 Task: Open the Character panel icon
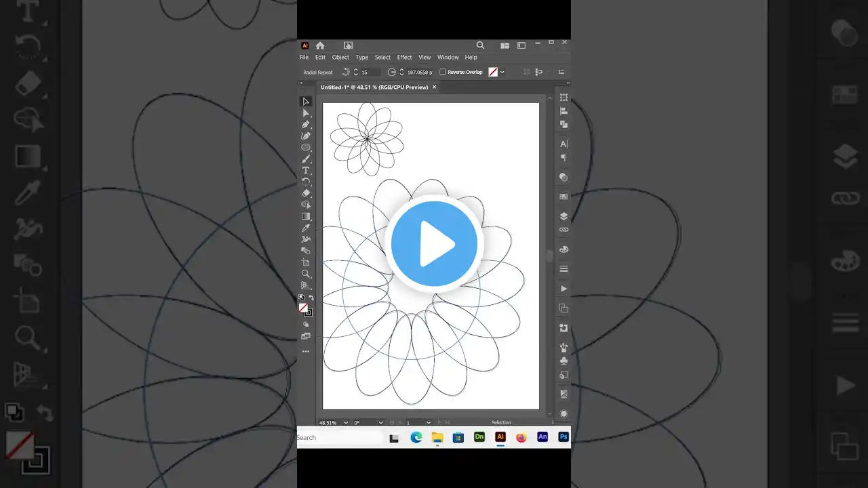tap(564, 144)
